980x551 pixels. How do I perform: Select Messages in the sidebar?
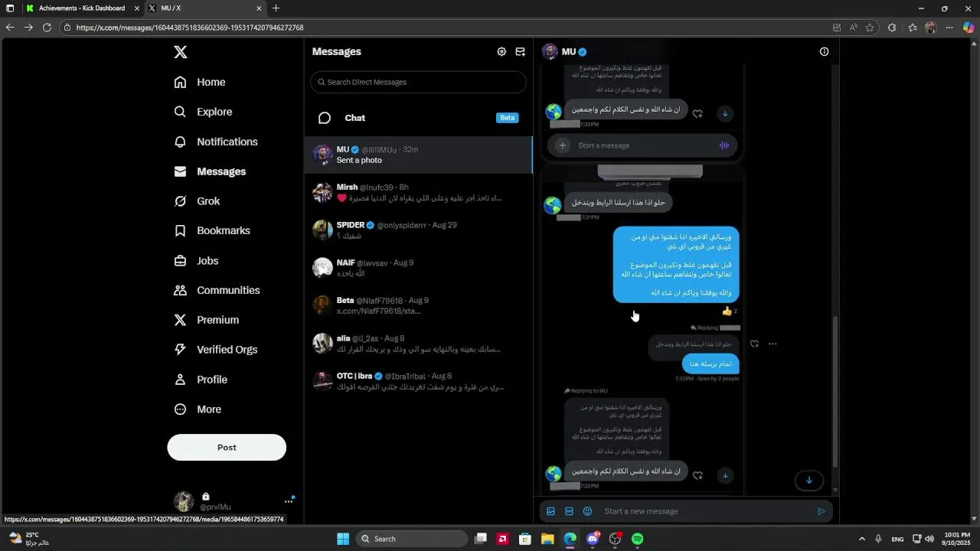[x=210, y=171]
